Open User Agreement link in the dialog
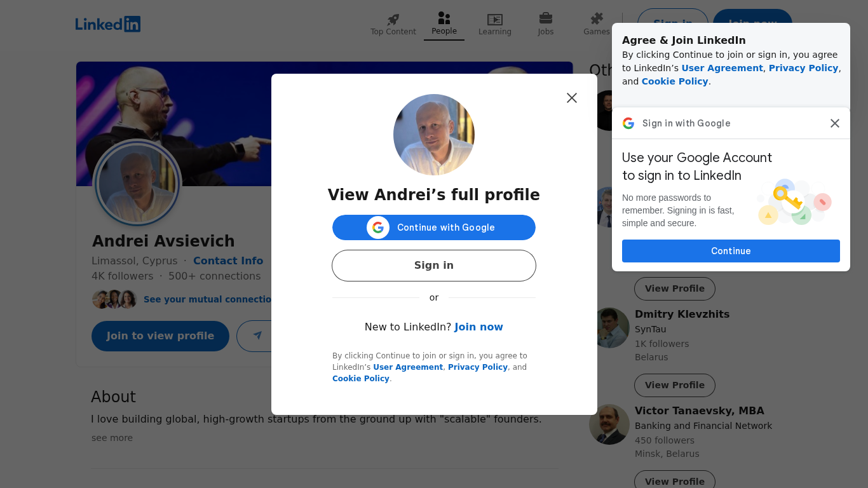 coord(408,367)
